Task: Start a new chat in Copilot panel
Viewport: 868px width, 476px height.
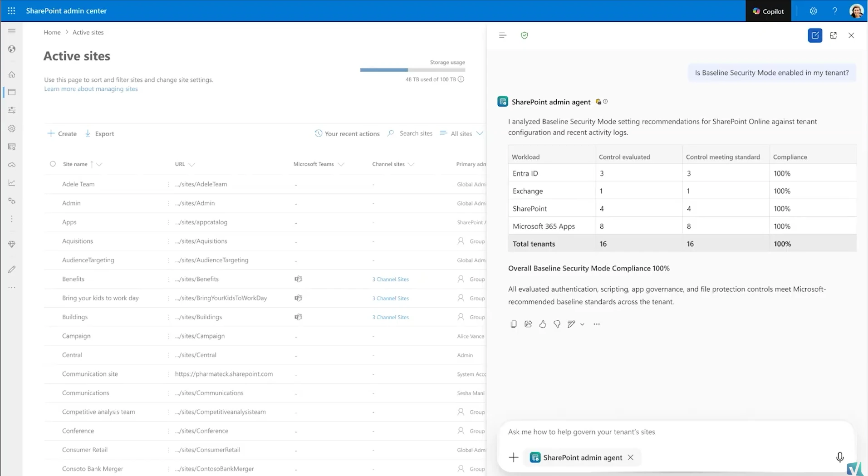Action: click(x=815, y=35)
